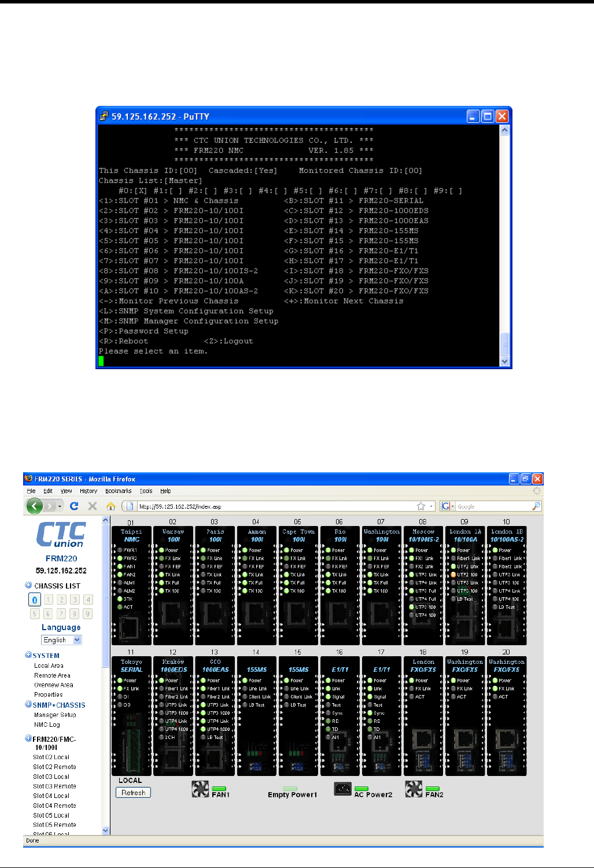The height and width of the screenshot is (868, 594).
Task: Click the FAN2 fan icon
Action: point(414,789)
